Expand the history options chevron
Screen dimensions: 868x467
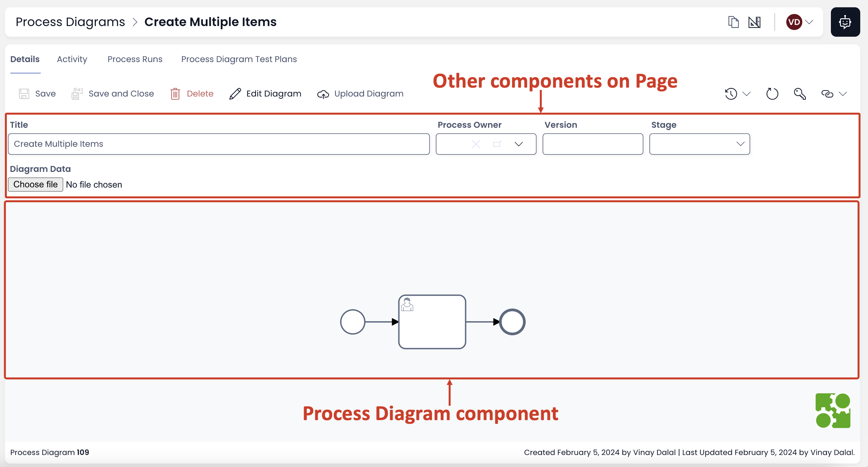[x=747, y=94]
